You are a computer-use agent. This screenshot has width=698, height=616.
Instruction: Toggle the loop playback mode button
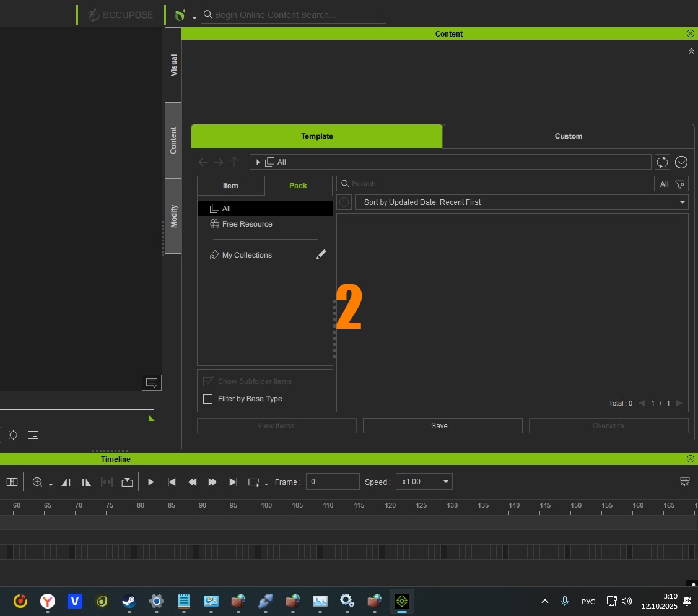pyautogui.click(x=254, y=482)
